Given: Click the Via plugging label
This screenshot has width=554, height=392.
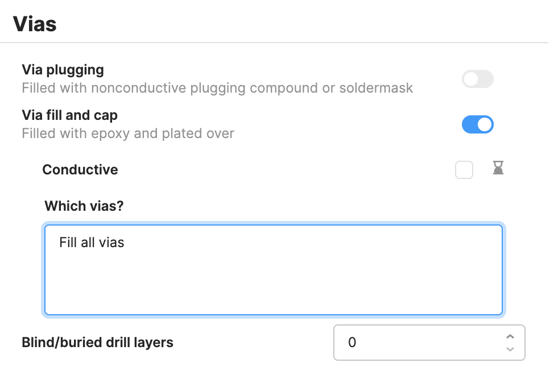Looking at the screenshot, I should click(63, 69).
